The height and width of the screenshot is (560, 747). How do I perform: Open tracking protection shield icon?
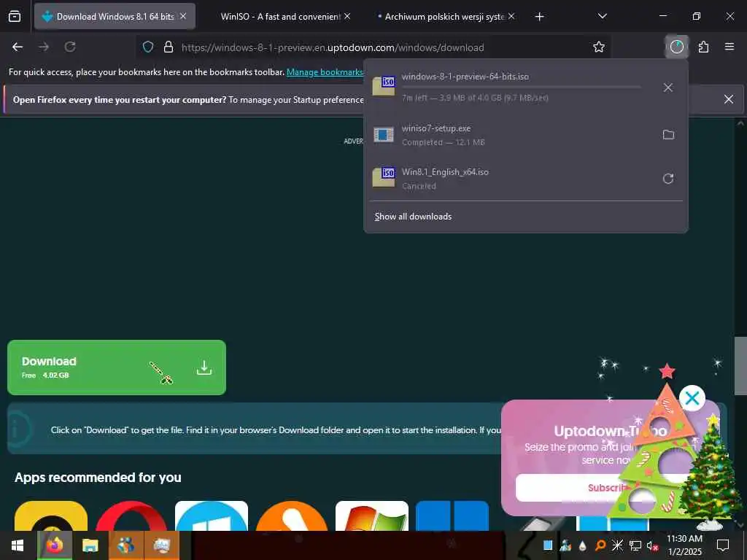pyautogui.click(x=148, y=47)
